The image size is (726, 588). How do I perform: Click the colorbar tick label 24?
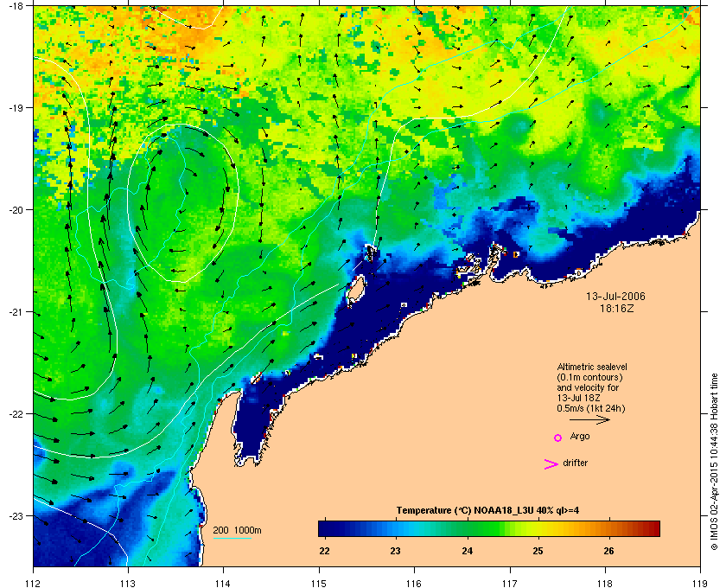468,551
